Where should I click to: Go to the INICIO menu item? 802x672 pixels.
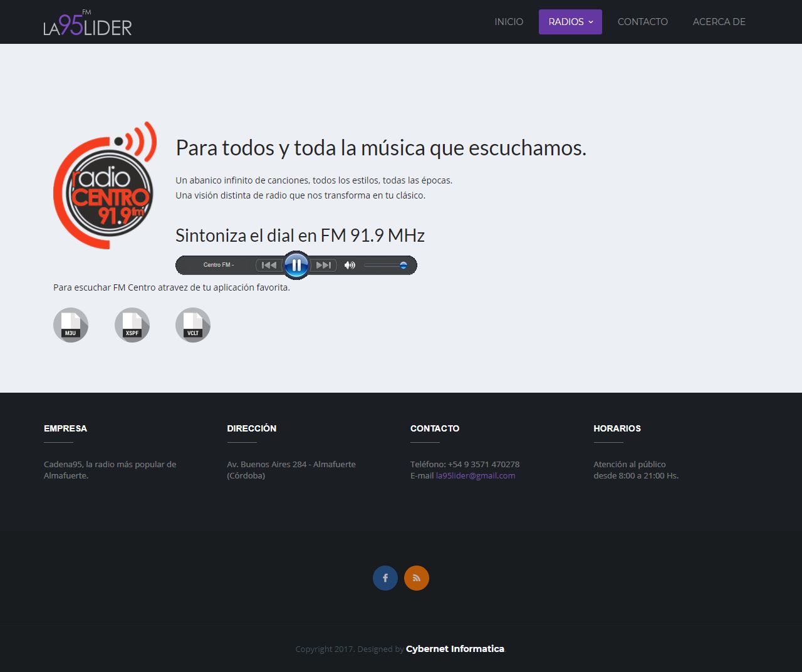pyautogui.click(x=509, y=22)
